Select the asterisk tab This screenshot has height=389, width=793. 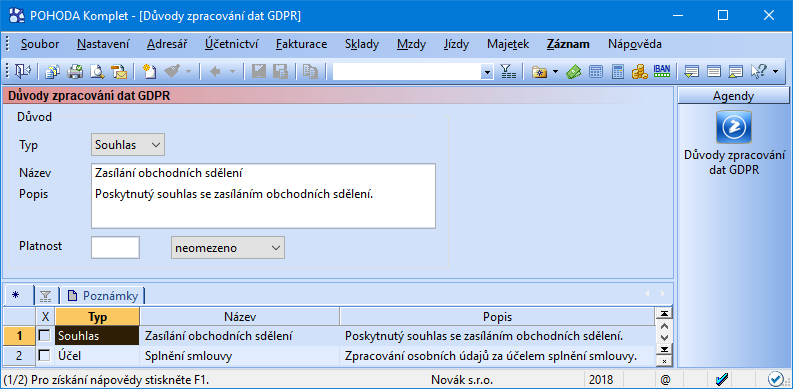point(16,295)
